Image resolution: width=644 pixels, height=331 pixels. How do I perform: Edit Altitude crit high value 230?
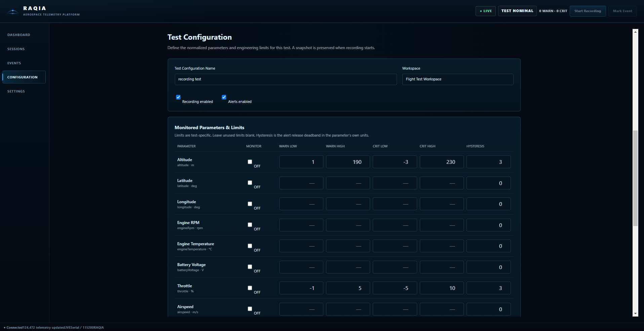tap(442, 162)
